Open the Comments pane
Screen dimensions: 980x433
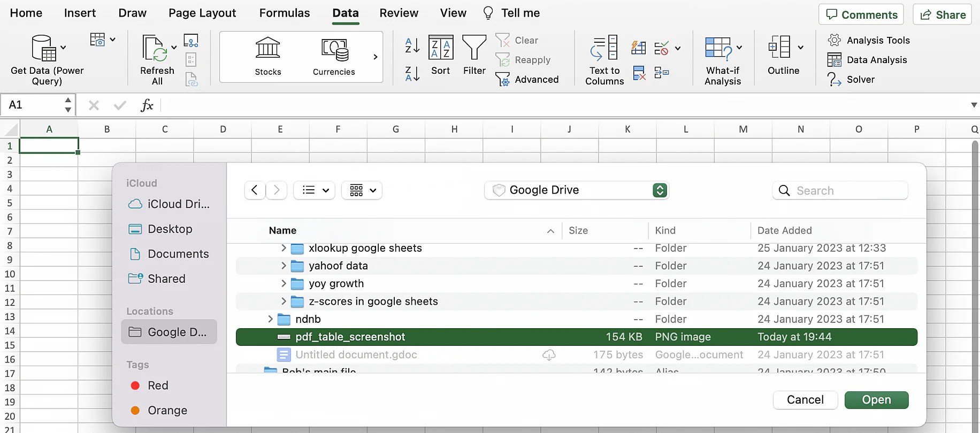click(x=861, y=14)
